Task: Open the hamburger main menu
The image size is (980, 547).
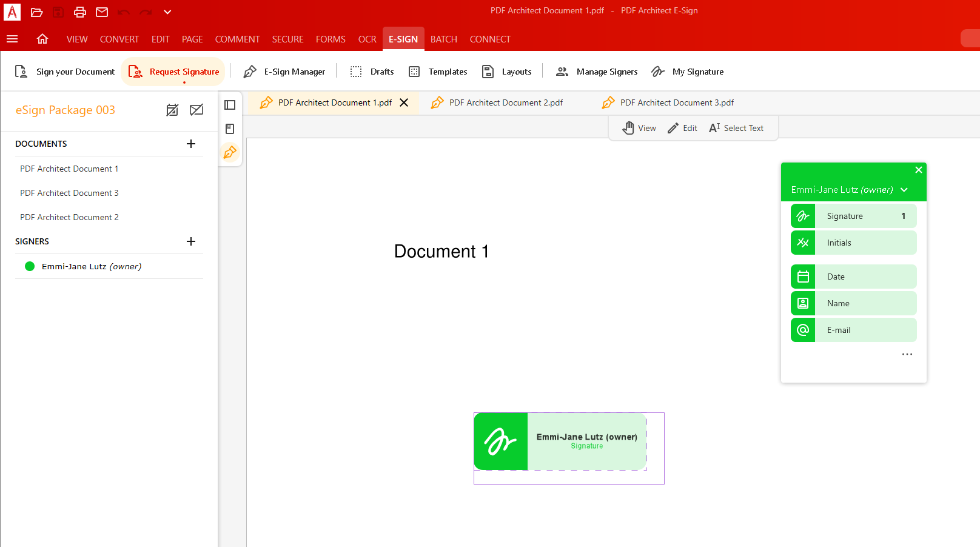Action: [x=12, y=39]
